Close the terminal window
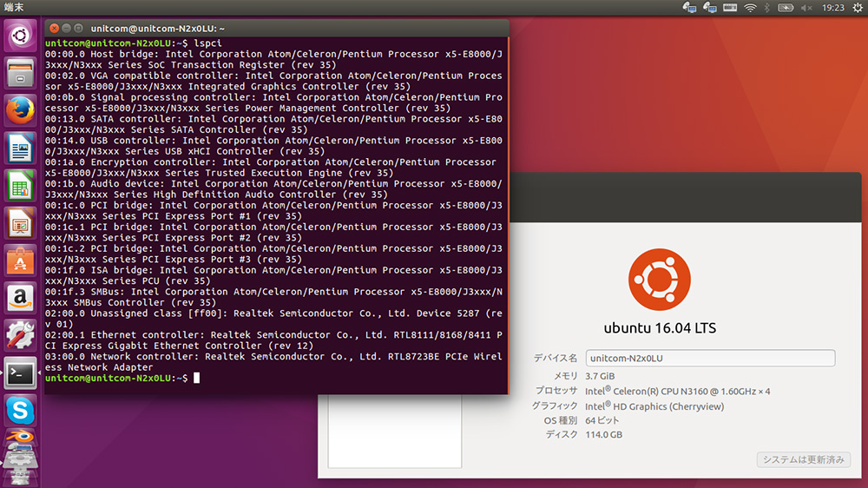 [x=54, y=29]
